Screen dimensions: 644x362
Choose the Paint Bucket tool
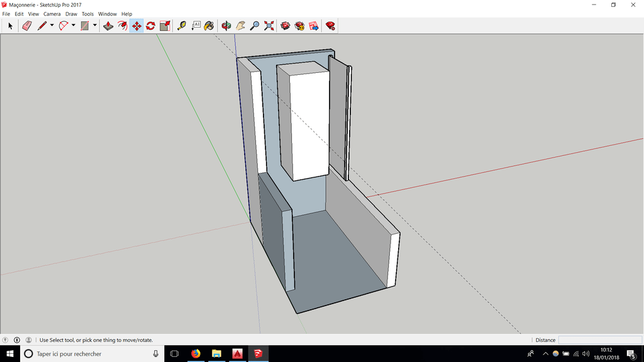(209, 26)
